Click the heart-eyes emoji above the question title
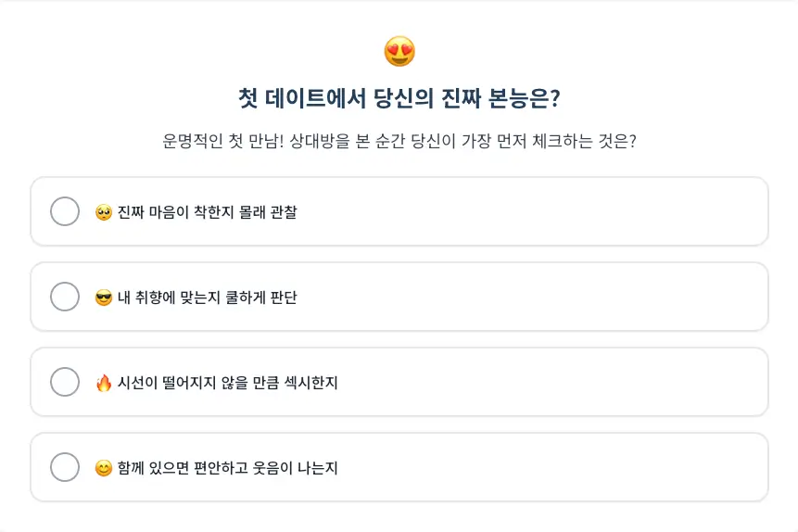 (x=399, y=51)
